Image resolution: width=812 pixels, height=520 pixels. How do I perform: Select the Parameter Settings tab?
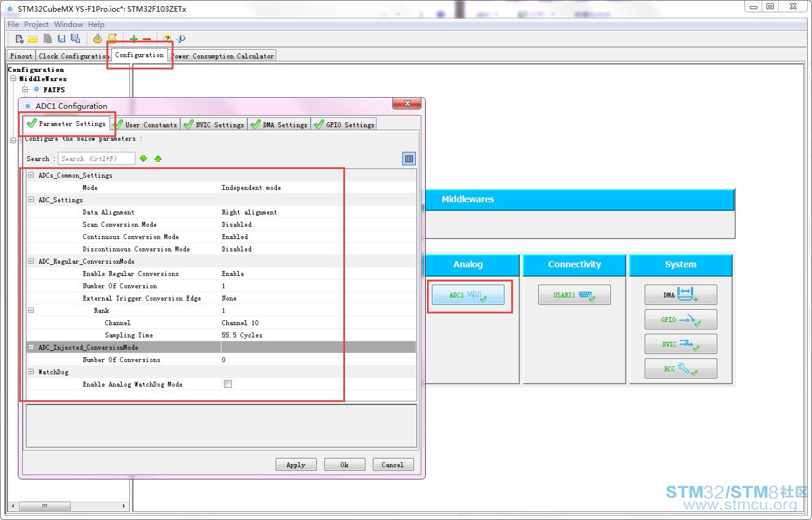[66, 124]
